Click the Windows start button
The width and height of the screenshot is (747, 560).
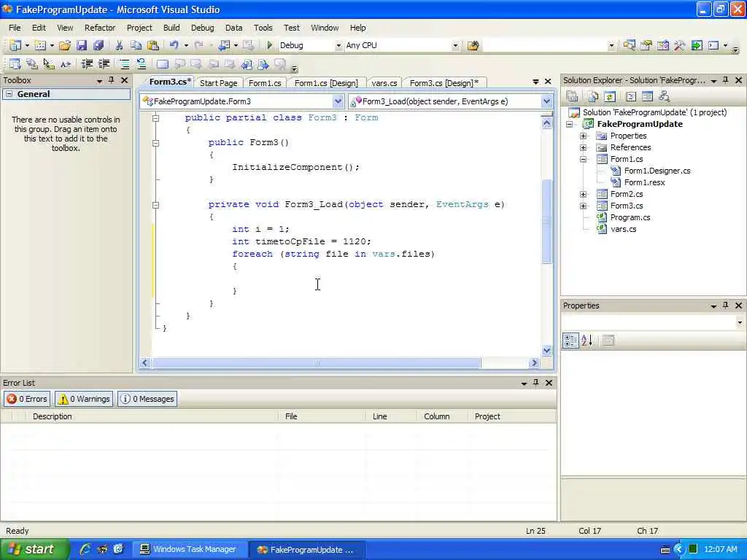(34, 549)
